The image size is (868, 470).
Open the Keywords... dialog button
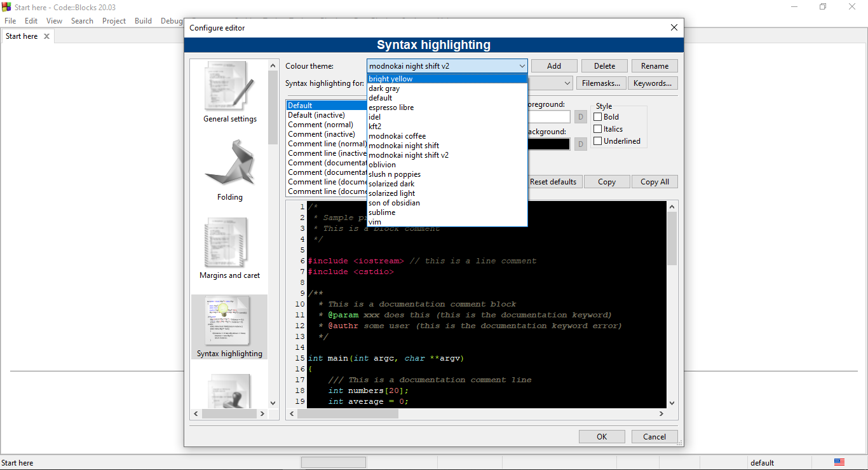click(653, 83)
